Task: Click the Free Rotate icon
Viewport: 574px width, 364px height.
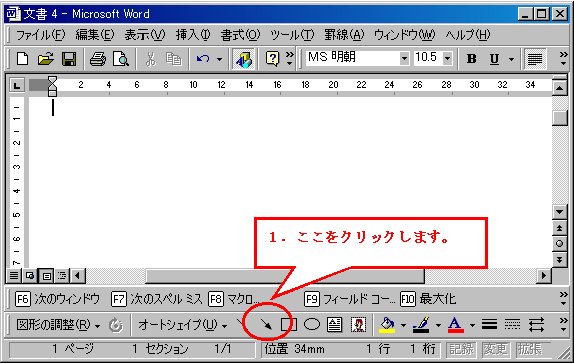Action: pos(116,325)
